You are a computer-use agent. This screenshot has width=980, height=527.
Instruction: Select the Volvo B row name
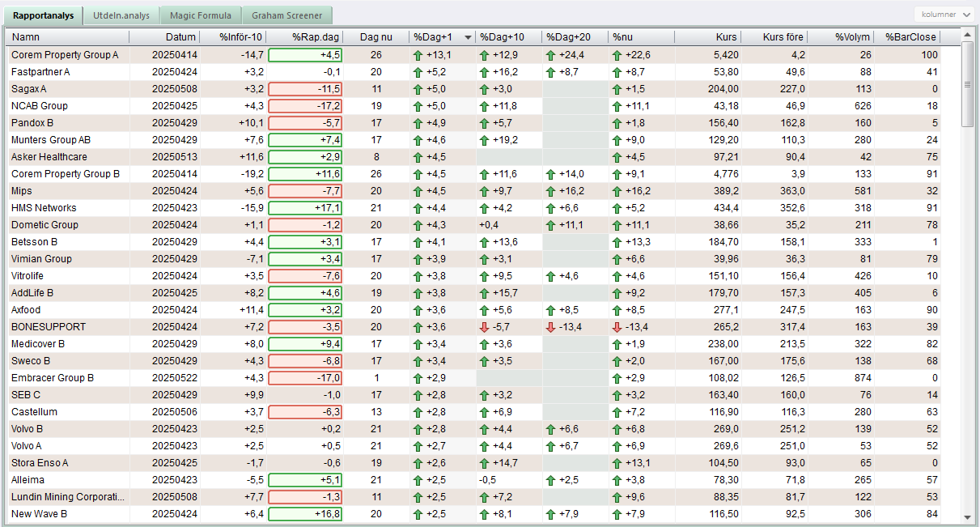[28, 429]
